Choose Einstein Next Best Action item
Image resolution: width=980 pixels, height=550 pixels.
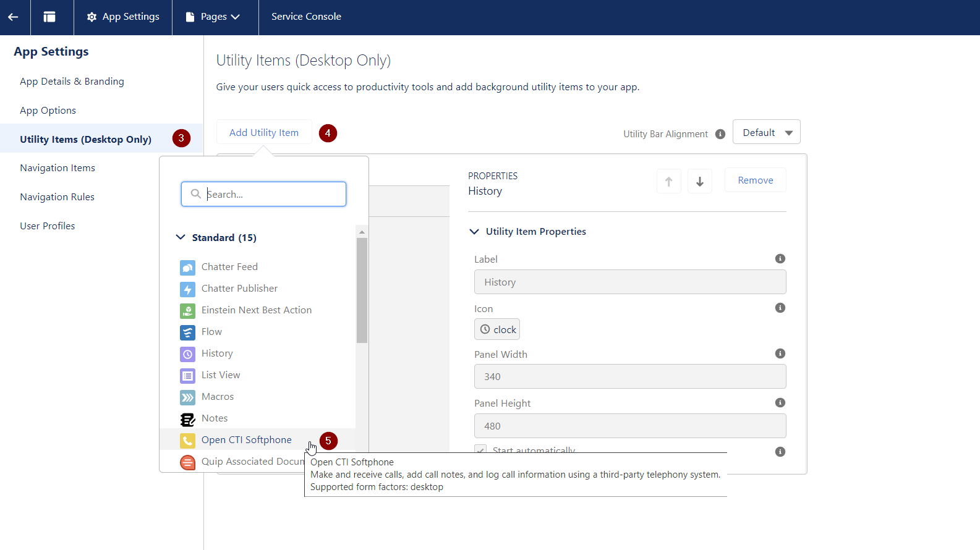pyautogui.click(x=257, y=310)
